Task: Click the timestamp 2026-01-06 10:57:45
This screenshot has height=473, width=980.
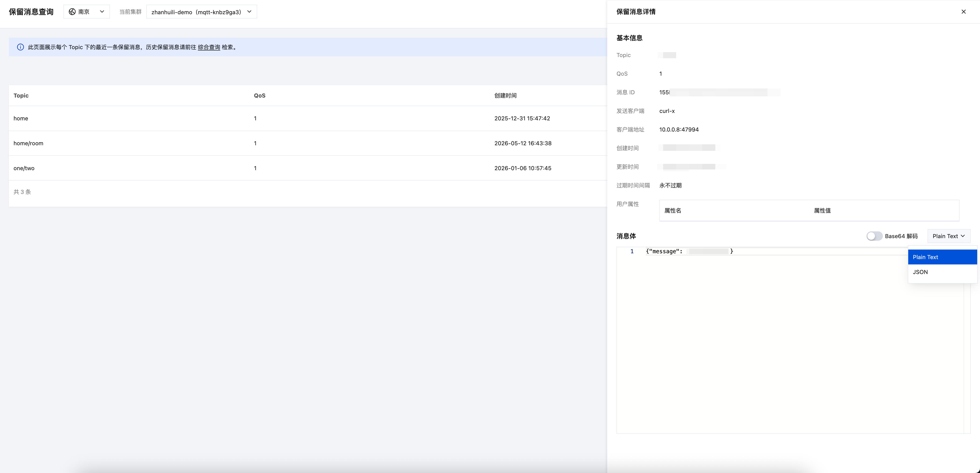Action: [x=523, y=168]
